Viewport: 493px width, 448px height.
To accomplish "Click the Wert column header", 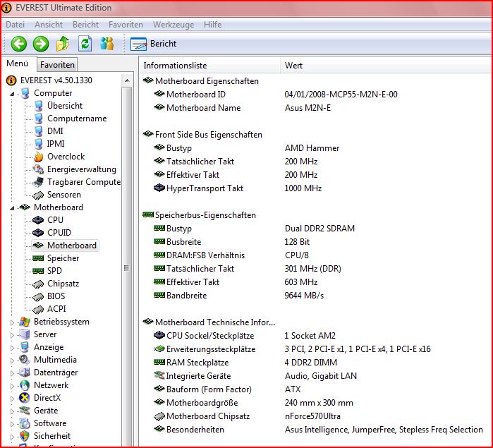I will coord(386,66).
